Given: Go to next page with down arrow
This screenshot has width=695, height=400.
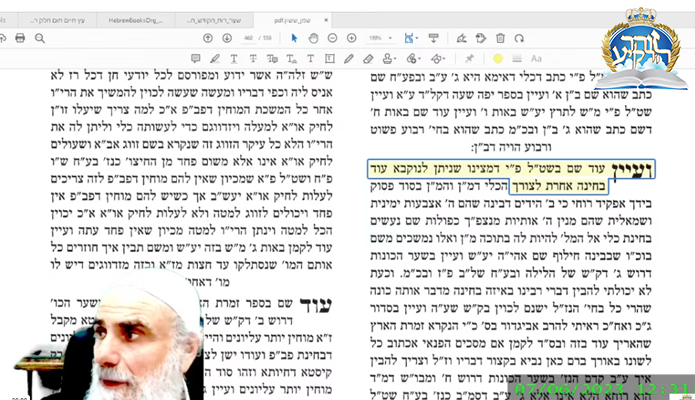Looking at the screenshot, I should click(x=225, y=37).
